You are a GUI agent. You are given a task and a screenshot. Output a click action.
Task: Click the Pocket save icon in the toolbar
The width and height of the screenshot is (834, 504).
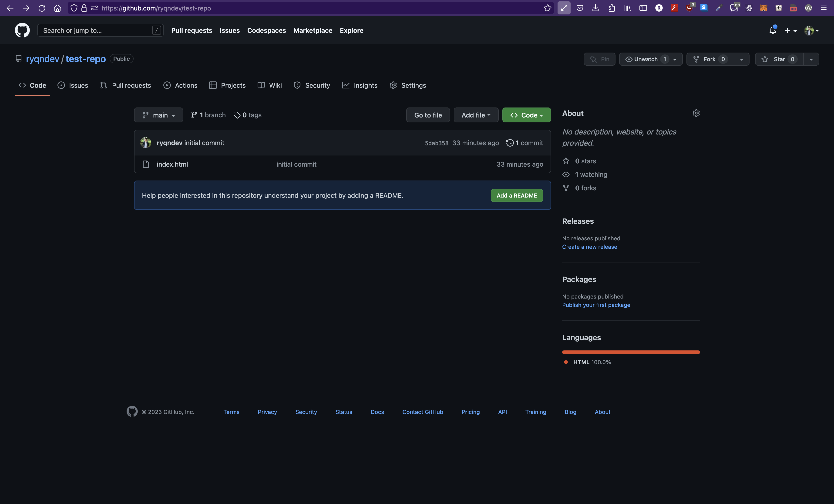[x=580, y=8]
